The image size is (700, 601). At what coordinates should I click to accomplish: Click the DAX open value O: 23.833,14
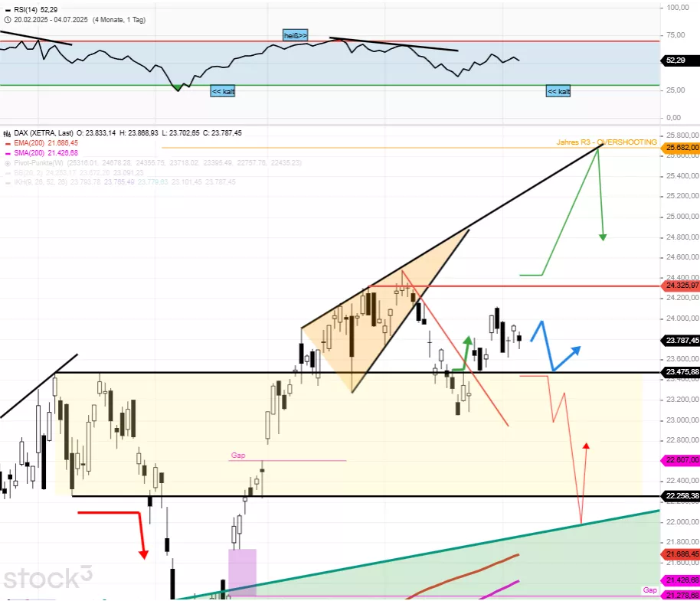tap(96, 133)
